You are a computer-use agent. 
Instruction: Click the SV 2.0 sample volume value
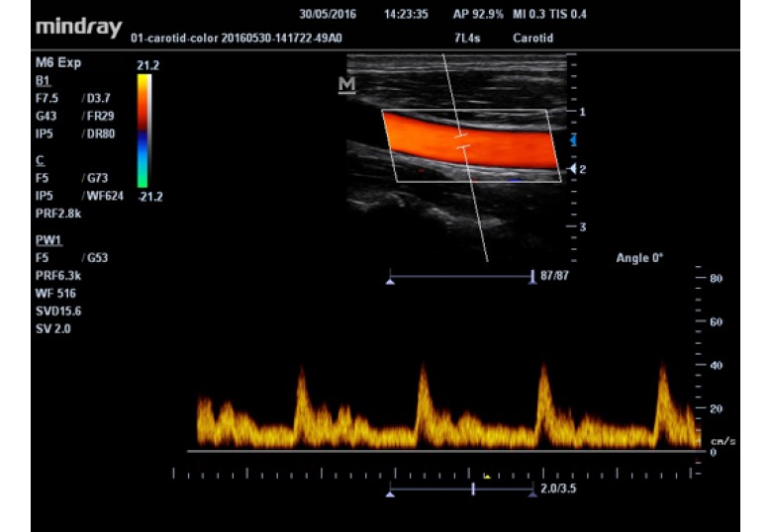click(x=52, y=328)
